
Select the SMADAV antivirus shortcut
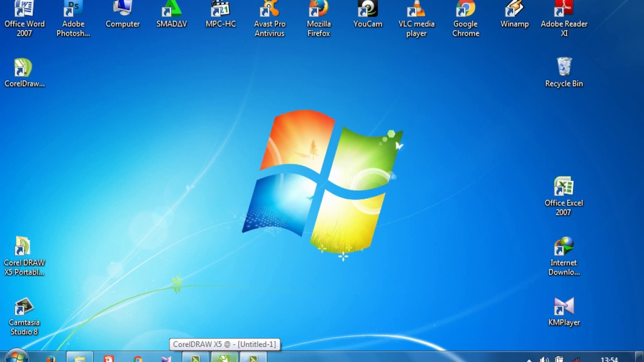pos(172,15)
